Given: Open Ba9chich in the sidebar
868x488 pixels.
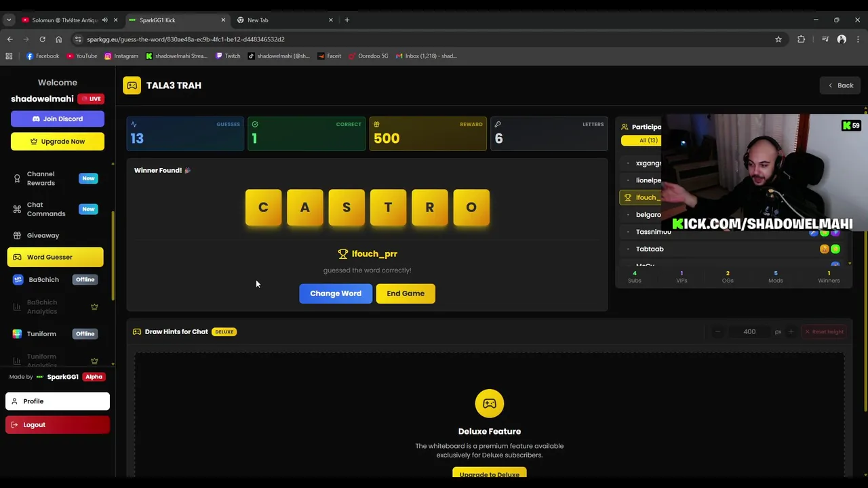Looking at the screenshot, I should (x=56, y=279).
